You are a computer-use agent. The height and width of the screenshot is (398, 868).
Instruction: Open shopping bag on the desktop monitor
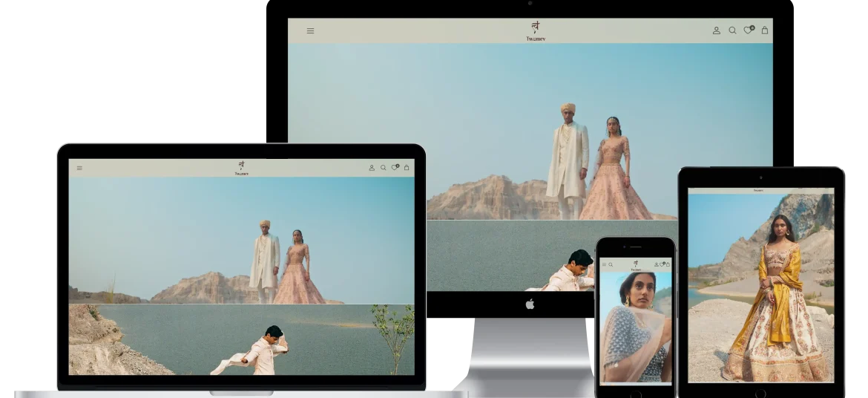point(765,30)
